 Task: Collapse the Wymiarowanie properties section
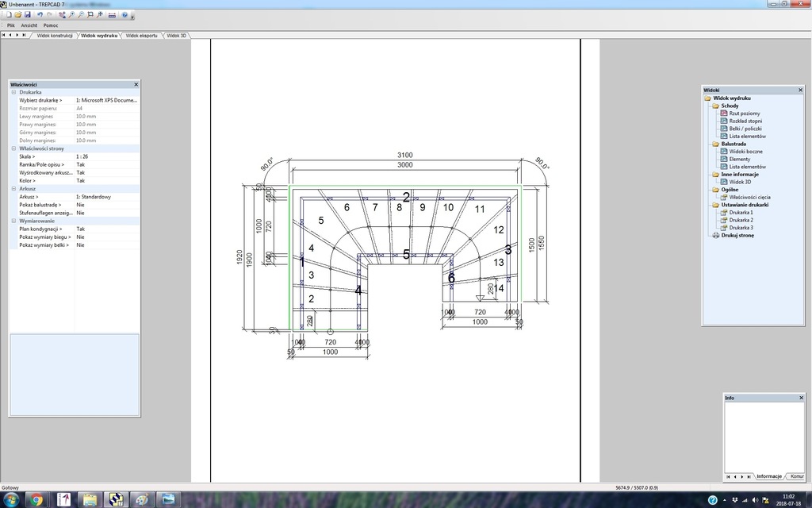click(x=13, y=221)
